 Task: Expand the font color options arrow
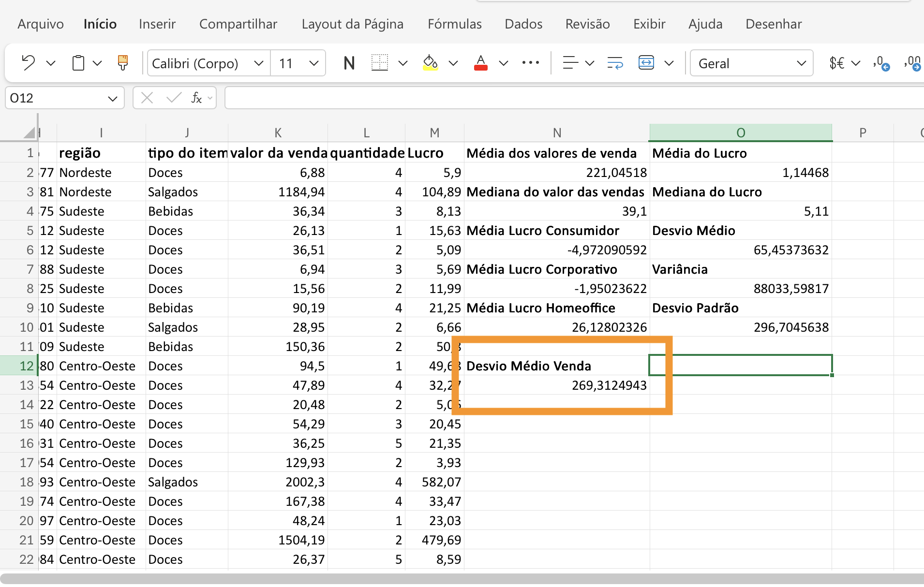[504, 63]
